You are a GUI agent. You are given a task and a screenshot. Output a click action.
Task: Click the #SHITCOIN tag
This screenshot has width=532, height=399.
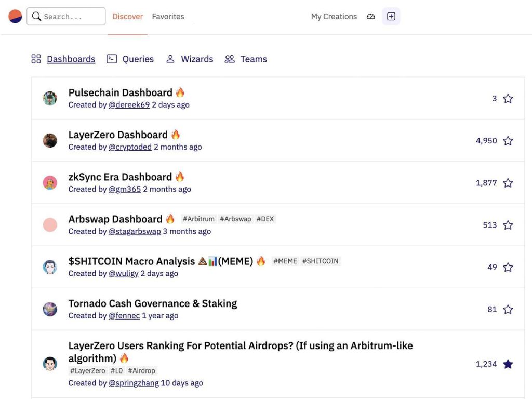(x=320, y=261)
